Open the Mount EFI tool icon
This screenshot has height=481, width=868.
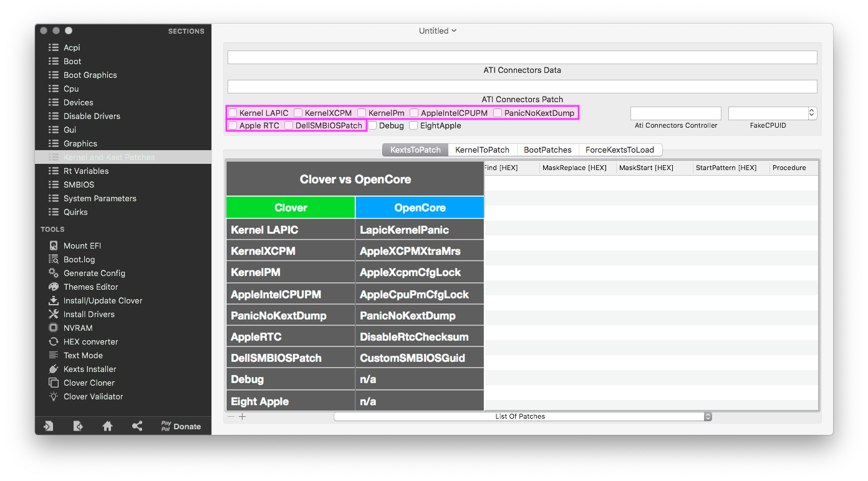(54, 245)
